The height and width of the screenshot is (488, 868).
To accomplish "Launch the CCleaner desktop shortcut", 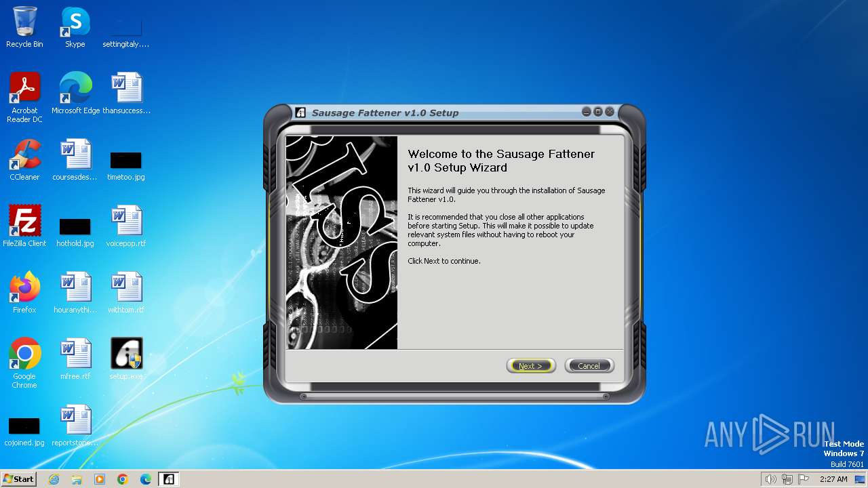I will point(24,160).
